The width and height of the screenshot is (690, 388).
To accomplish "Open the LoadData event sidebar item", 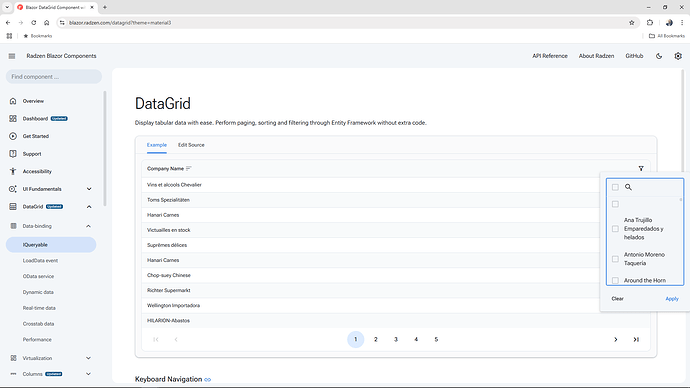I will point(40,260).
